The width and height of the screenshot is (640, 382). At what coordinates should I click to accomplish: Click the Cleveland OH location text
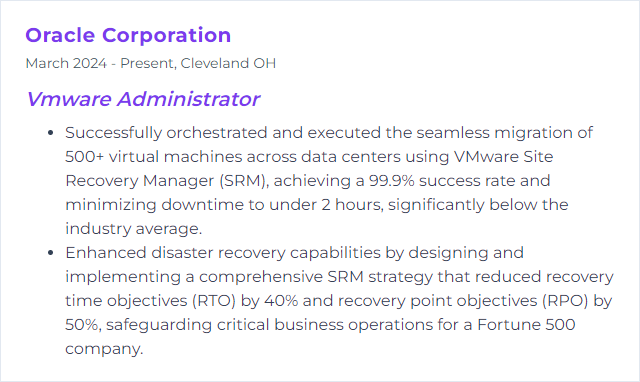228,63
